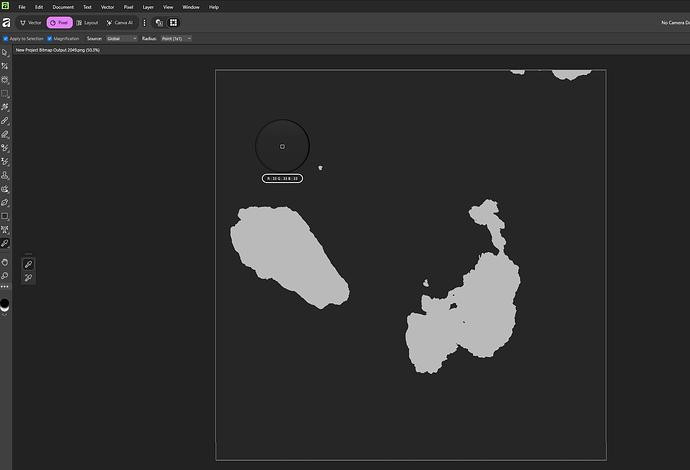
Task: Pick the first eyedropper in the flyout
Action: point(29,263)
